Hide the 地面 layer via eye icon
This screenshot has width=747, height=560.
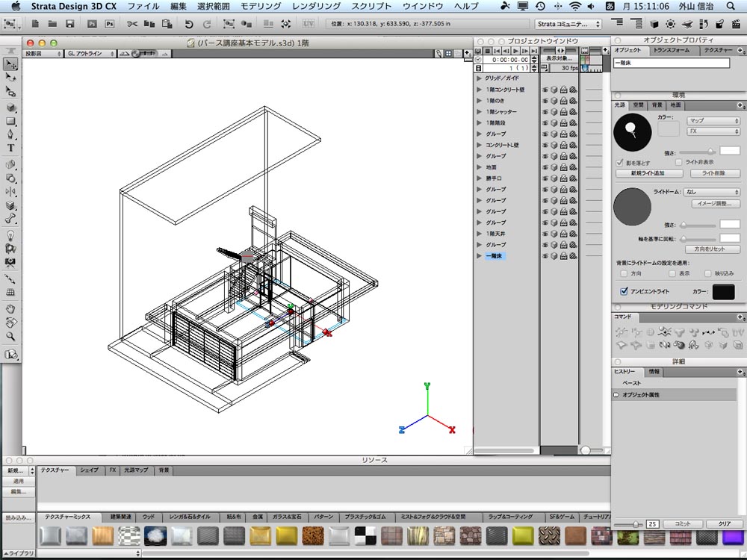pyautogui.click(x=545, y=167)
